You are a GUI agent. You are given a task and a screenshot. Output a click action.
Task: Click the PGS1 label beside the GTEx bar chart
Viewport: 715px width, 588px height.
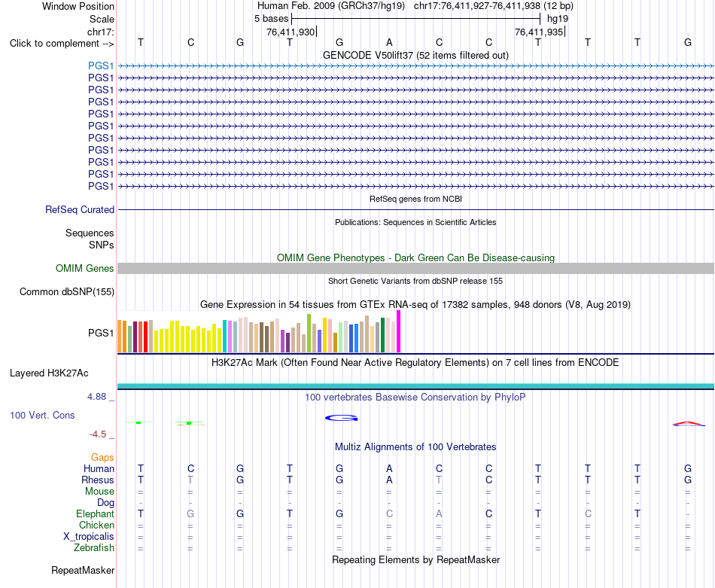point(101,333)
